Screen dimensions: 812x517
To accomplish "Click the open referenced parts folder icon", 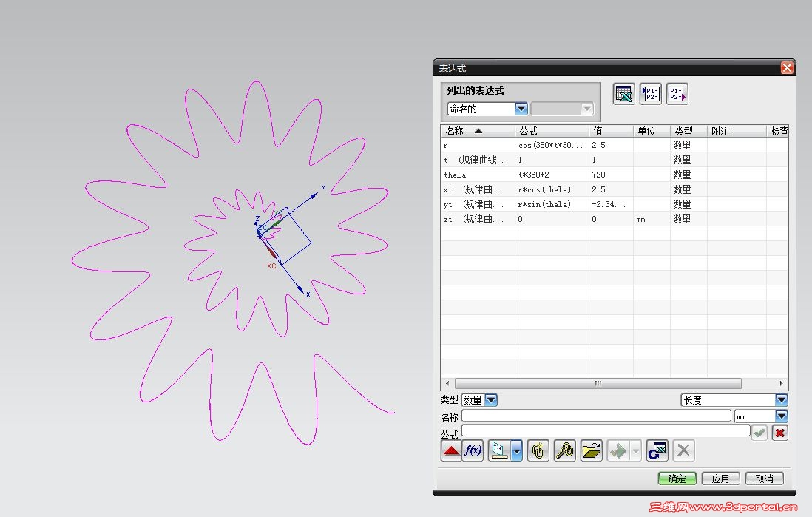I will 592,450.
